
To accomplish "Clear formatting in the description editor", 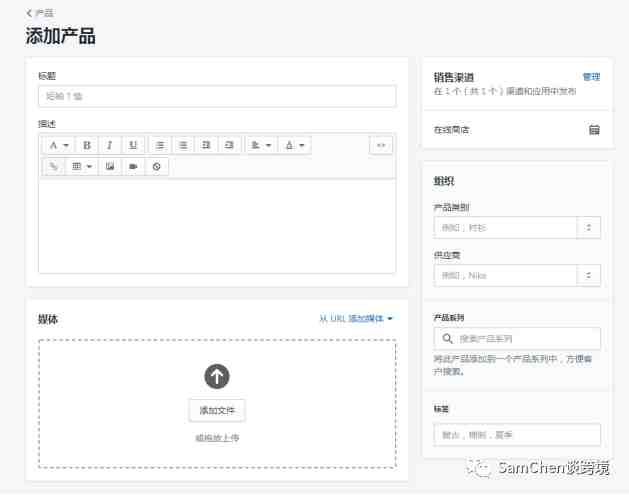I will (x=156, y=166).
